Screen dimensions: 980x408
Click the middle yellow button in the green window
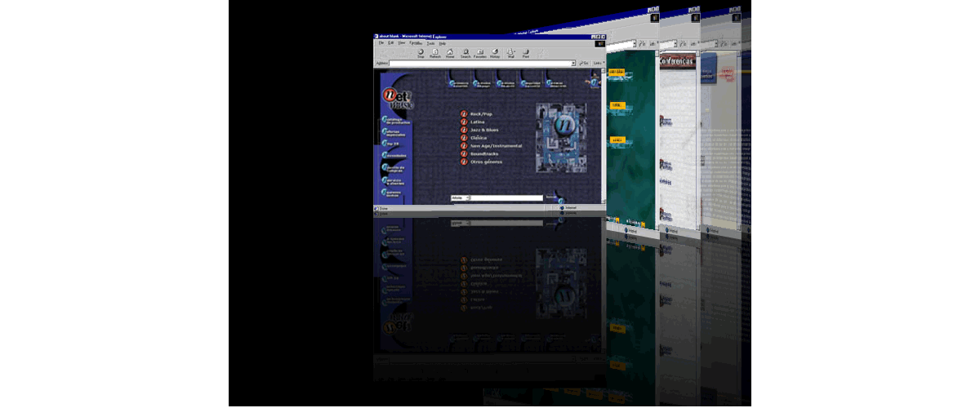pos(617,105)
